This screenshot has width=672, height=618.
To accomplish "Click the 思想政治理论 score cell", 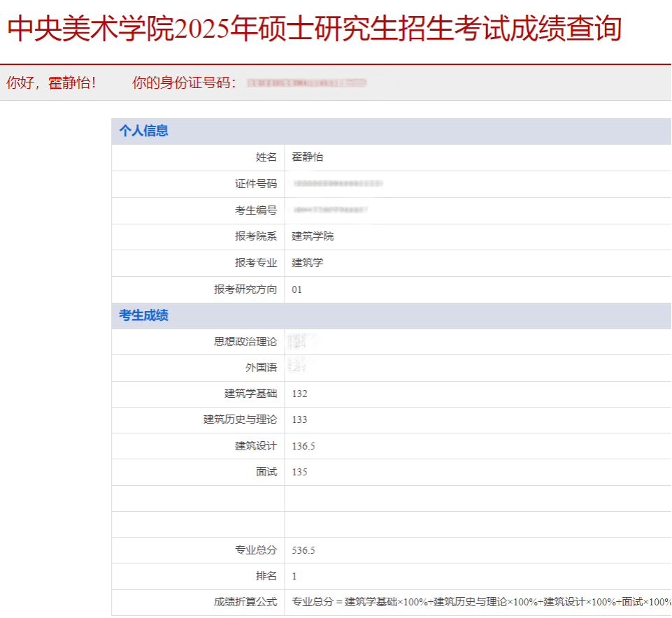I will click(305, 342).
